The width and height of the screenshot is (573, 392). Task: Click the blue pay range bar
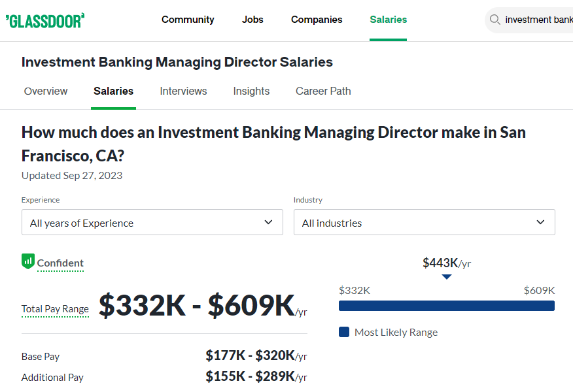click(x=447, y=306)
